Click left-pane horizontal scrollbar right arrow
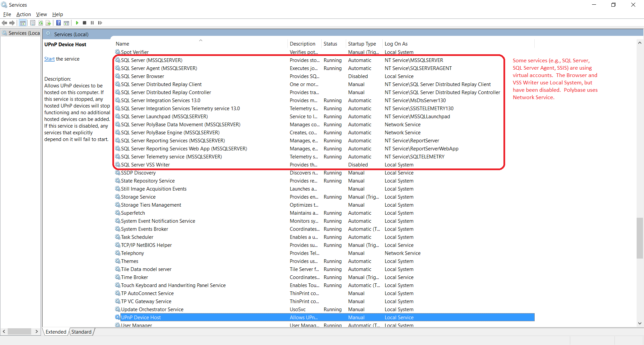This screenshot has height=345, width=644. coord(37,331)
